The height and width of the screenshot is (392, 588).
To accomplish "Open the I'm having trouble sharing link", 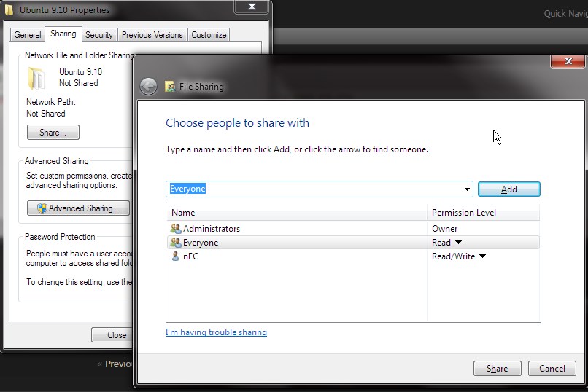I will (216, 332).
